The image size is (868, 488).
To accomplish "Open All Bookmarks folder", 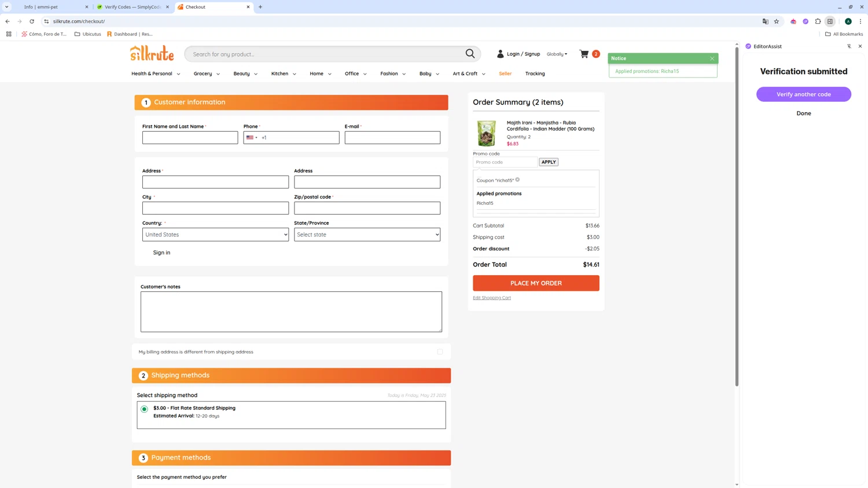I will click(844, 34).
